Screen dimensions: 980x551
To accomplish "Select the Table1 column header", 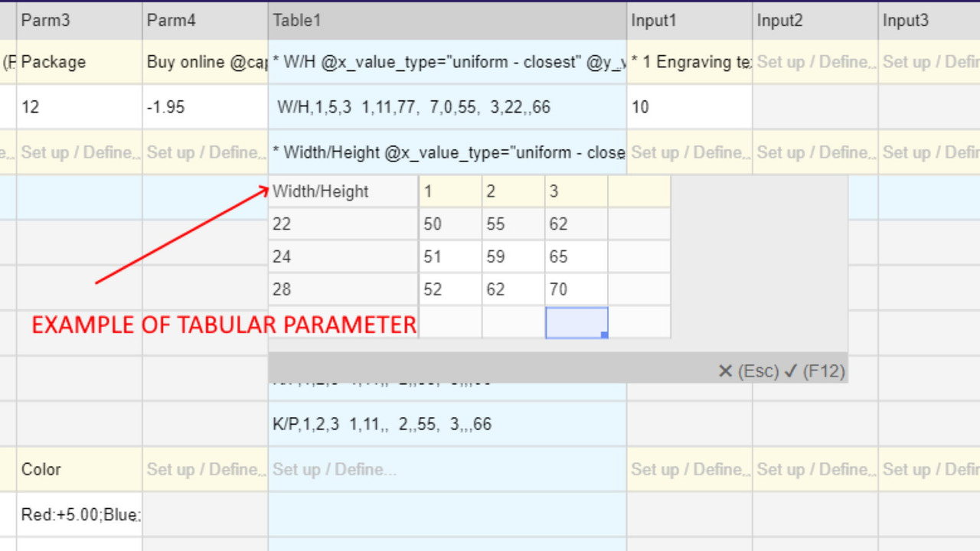I will [x=447, y=20].
